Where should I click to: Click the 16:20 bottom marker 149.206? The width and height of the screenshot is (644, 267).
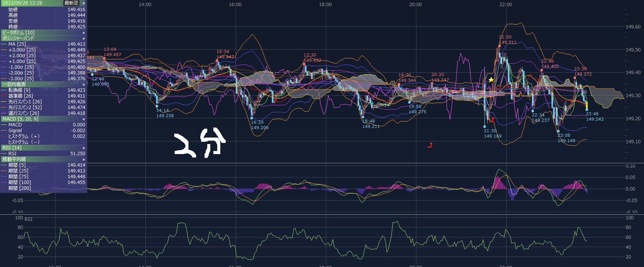[x=259, y=125]
